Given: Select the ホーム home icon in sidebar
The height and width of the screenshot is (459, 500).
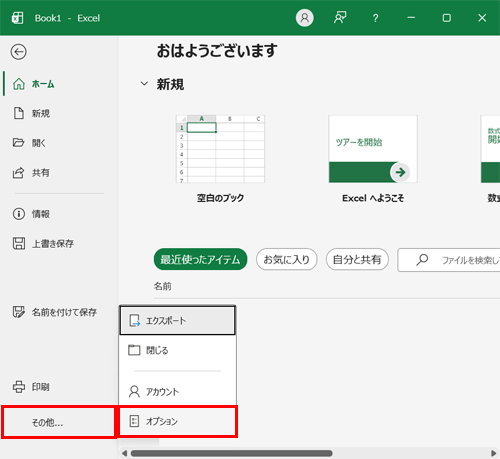Looking at the screenshot, I should (x=19, y=84).
